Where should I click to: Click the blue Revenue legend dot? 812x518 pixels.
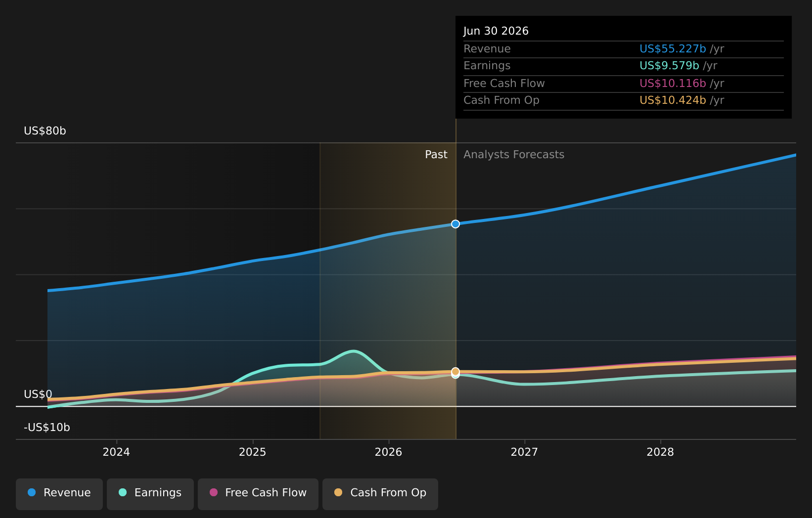(x=32, y=492)
